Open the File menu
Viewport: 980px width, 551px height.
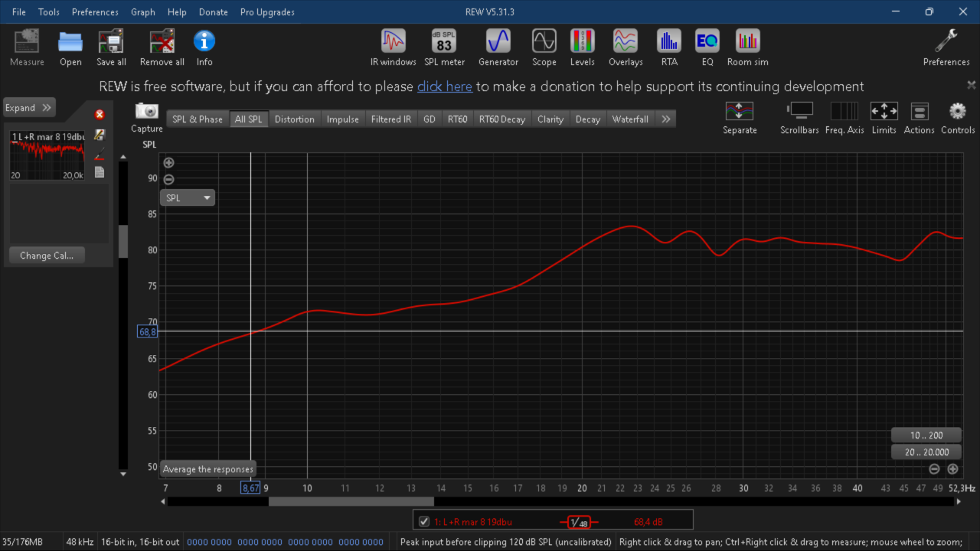coord(19,11)
